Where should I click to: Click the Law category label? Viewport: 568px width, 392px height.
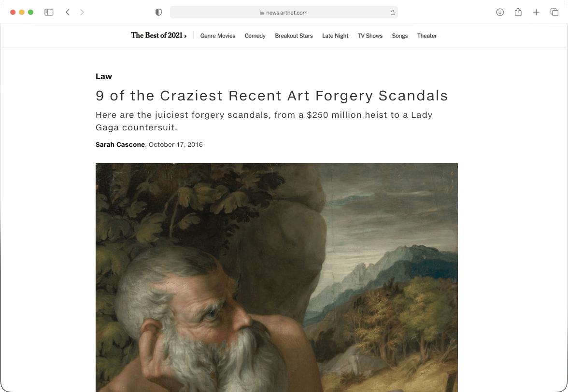(103, 76)
